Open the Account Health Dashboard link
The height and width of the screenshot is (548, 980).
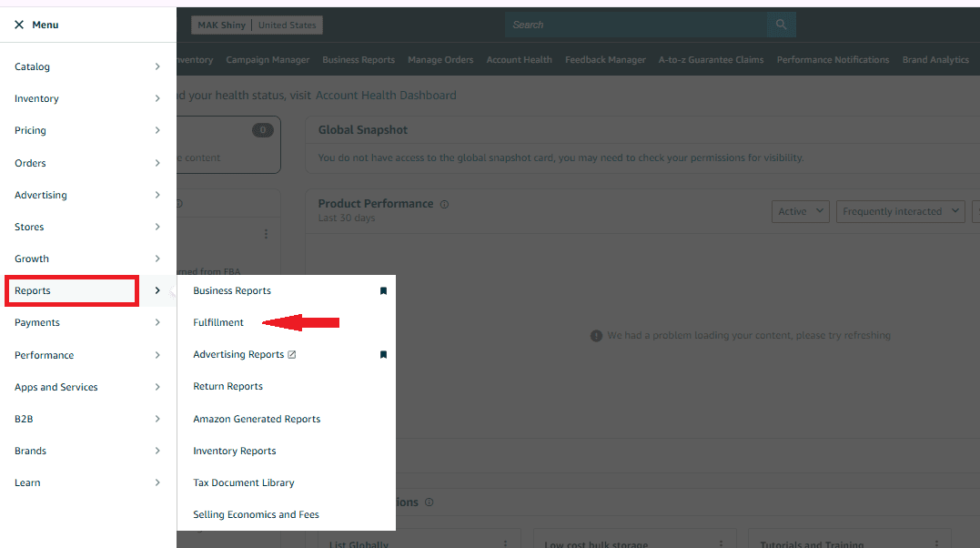[x=386, y=95]
